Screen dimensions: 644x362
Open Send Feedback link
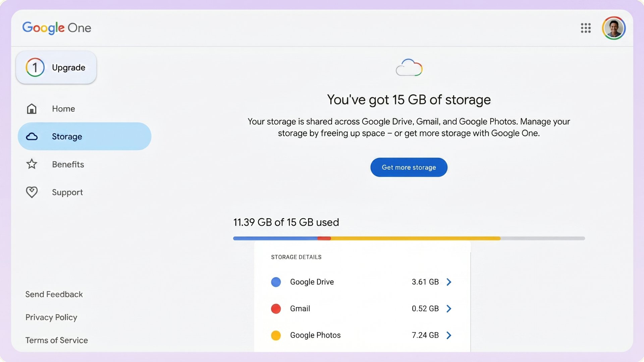coord(54,294)
